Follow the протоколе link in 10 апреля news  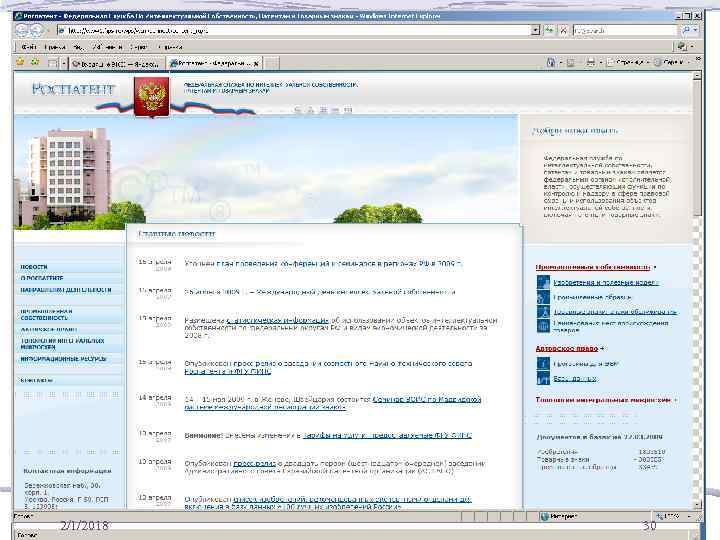(254, 464)
